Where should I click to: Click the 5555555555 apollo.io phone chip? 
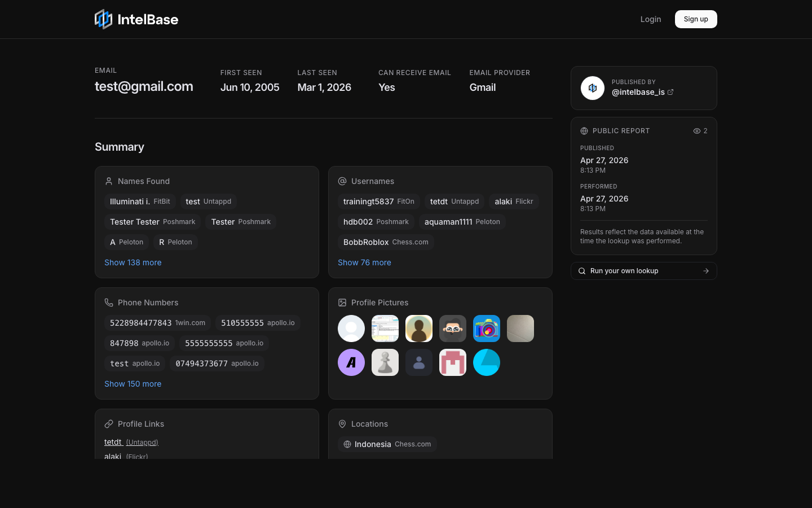[x=224, y=343]
